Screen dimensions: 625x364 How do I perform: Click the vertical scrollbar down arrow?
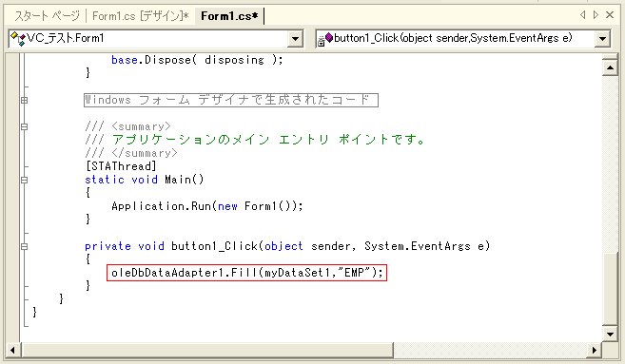tap(610, 335)
